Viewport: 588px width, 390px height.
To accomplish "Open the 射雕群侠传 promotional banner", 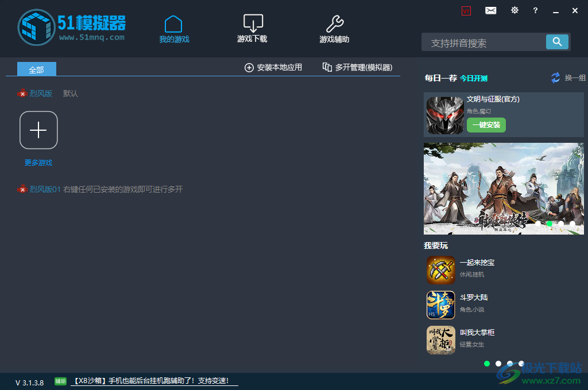I will pyautogui.click(x=504, y=189).
